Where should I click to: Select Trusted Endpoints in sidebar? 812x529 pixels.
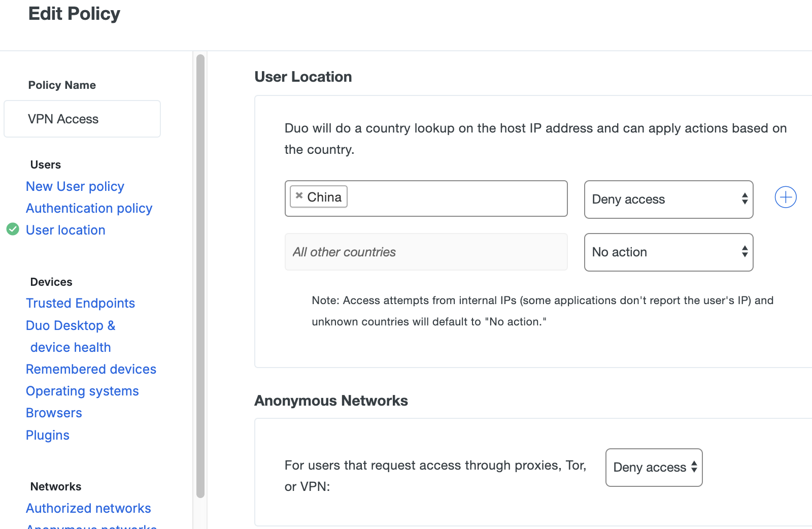(x=80, y=303)
